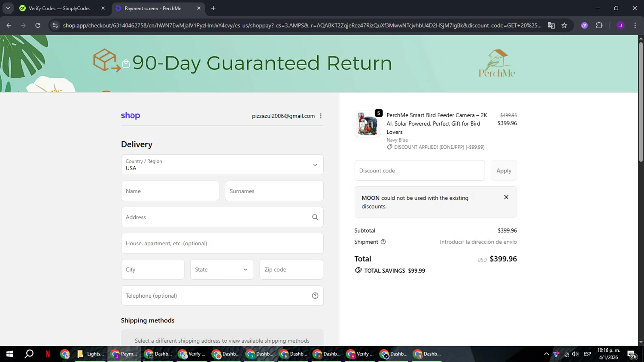Click the browser address bar URL

(302, 25)
